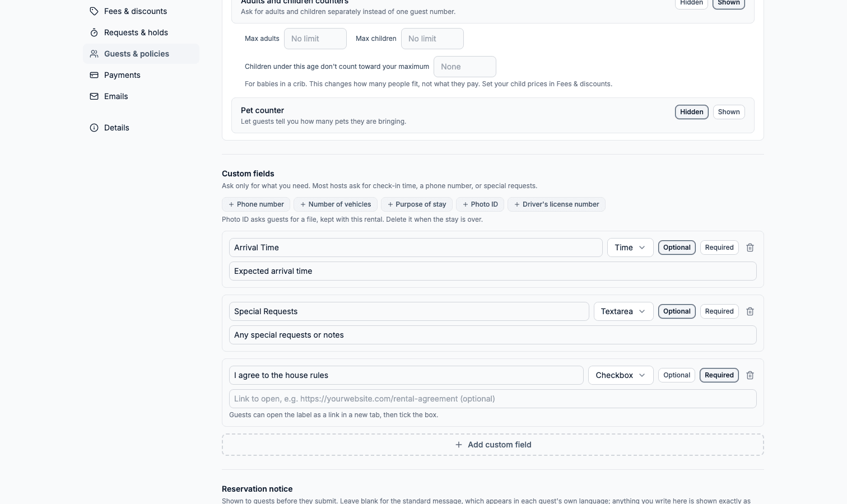
Task: Click the card icon beside Payments
Action: (x=94, y=75)
